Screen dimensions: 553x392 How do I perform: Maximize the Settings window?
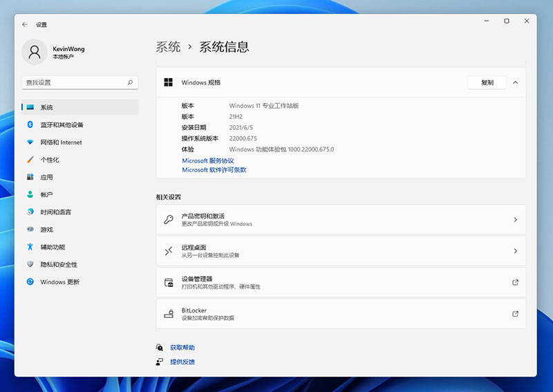click(507, 21)
